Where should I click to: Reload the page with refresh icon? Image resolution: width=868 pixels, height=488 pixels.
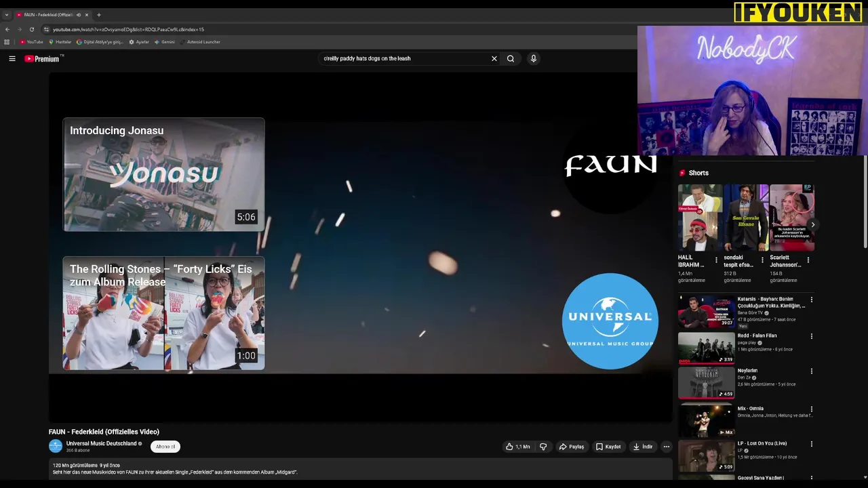pyautogui.click(x=32, y=30)
